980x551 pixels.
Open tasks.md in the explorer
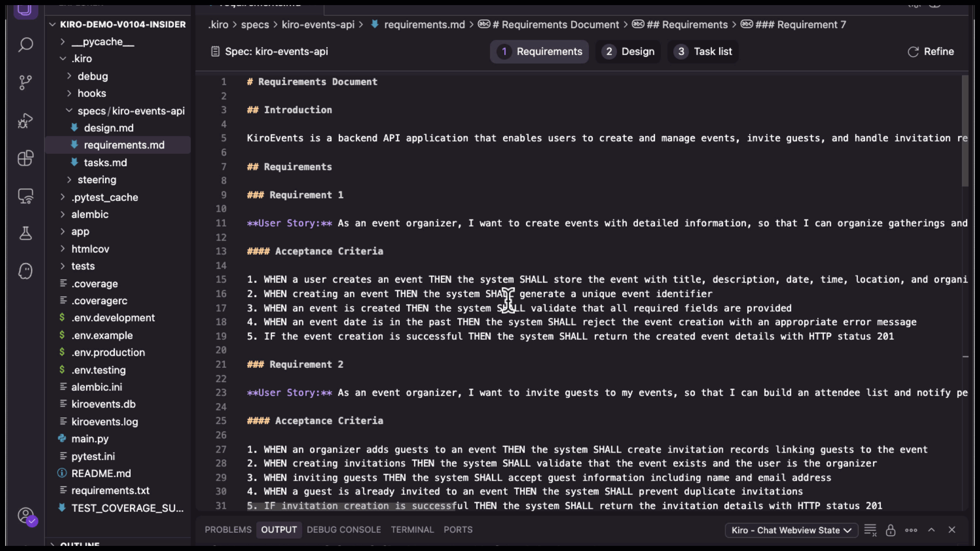tap(118, 162)
